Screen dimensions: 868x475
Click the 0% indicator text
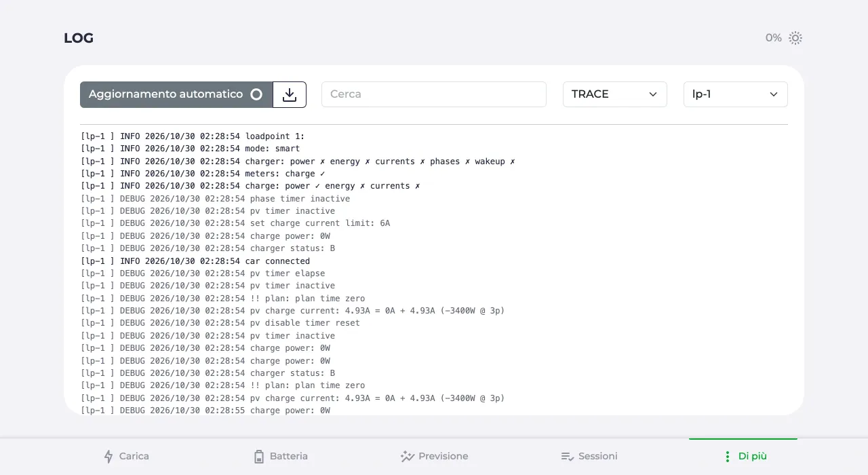(774, 38)
